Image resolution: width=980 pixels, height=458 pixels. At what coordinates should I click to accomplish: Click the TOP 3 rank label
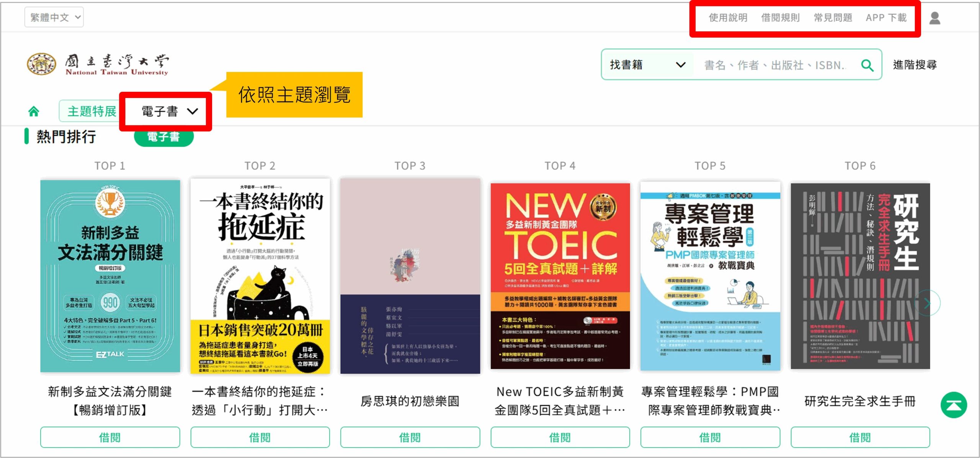[410, 166]
